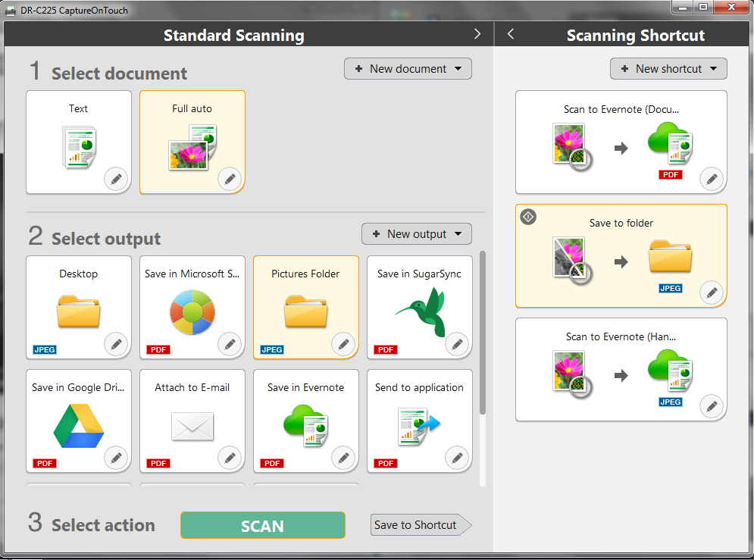This screenshot has height=560, width=754.
Task: Collapse Scanning Shortcut panel with left chevron
Action: click(511, 33)
